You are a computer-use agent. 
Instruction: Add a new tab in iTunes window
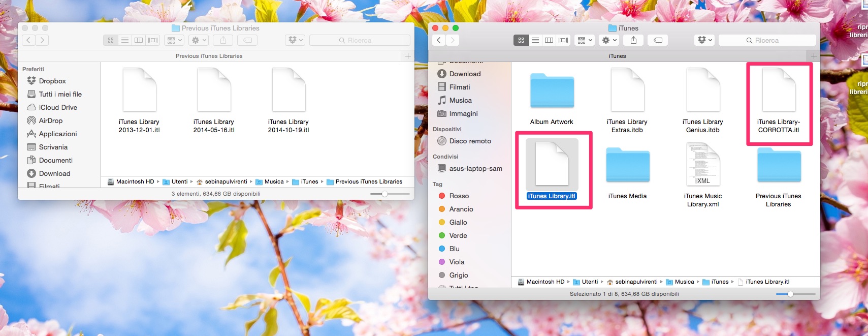coord(814,56)
